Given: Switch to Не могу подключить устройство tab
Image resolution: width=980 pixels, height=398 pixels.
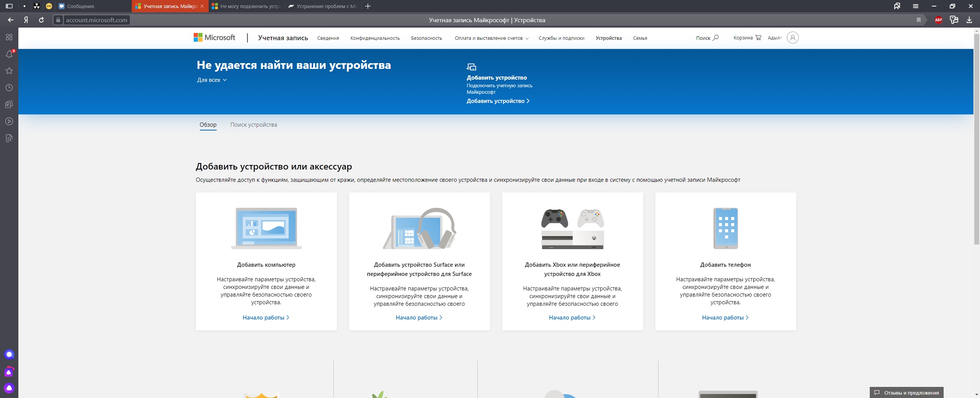Looking at the screenshot, I should tap(247, 6).
